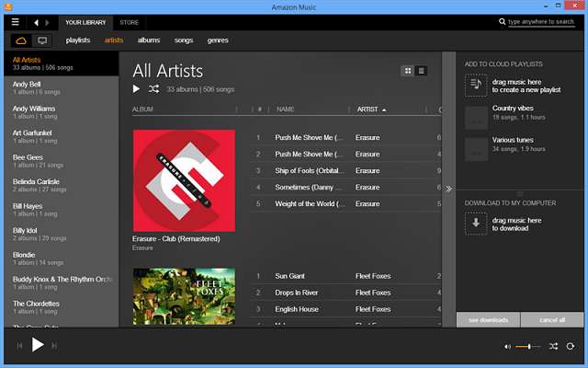Collapse the right sidebar panel chevron
This screenshot has height=368, width=588.
pyautogui.click(x=448, y=189)
